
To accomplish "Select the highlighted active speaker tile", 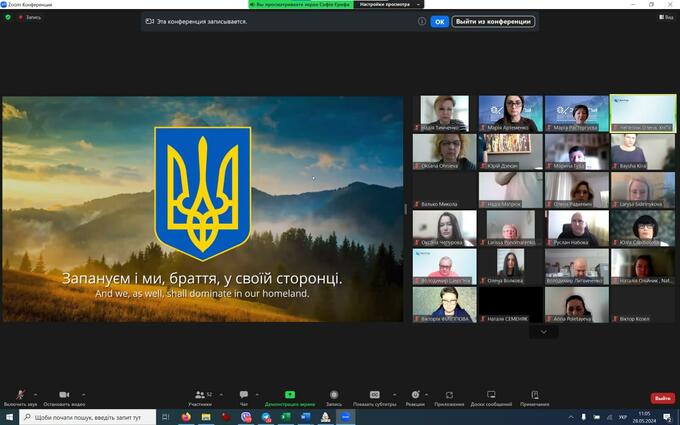I will (643, 114).
